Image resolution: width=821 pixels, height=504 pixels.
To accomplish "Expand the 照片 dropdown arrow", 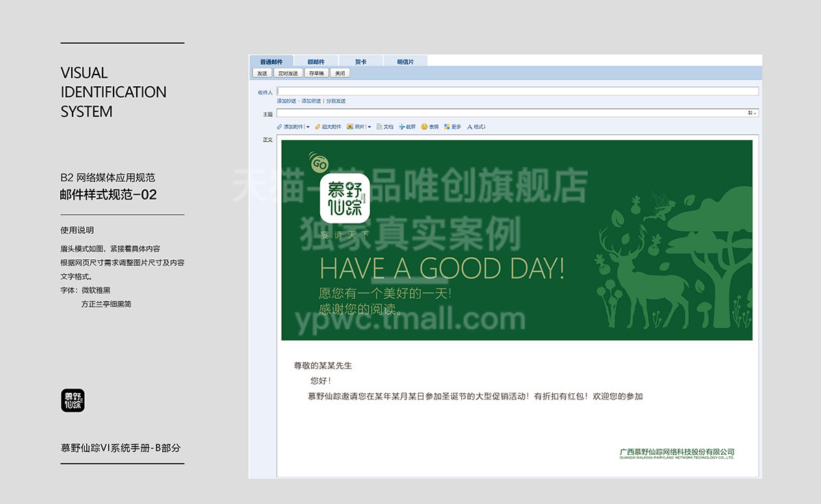I will click(369, 127).
